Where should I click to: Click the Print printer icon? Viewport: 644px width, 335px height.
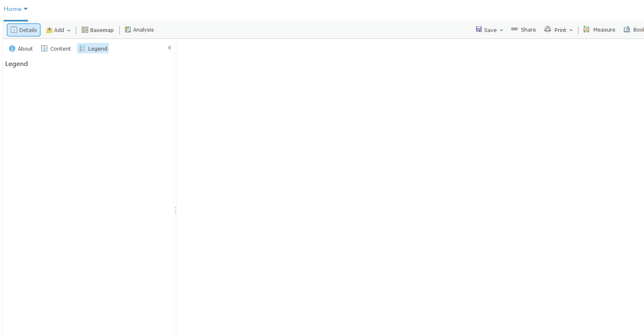(x=548, y=29)
